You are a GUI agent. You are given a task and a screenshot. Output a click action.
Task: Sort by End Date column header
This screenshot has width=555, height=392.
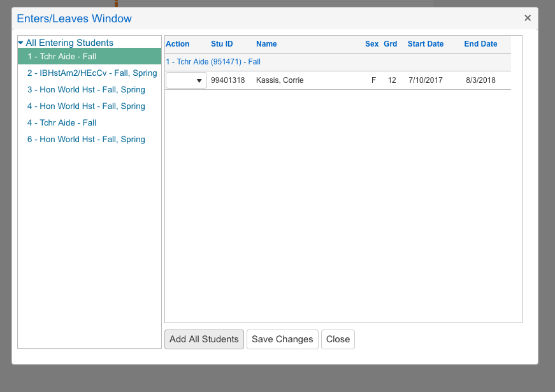(x=480, y=44)
